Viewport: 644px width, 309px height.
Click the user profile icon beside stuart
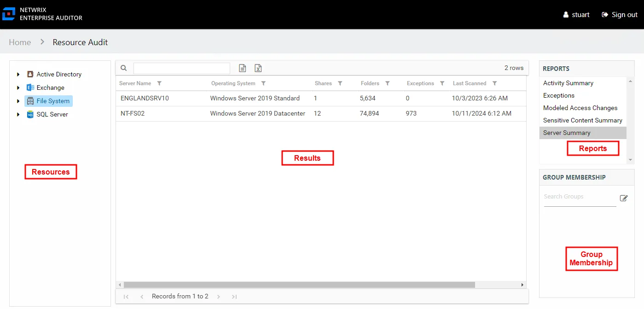(x=566, y=15)
